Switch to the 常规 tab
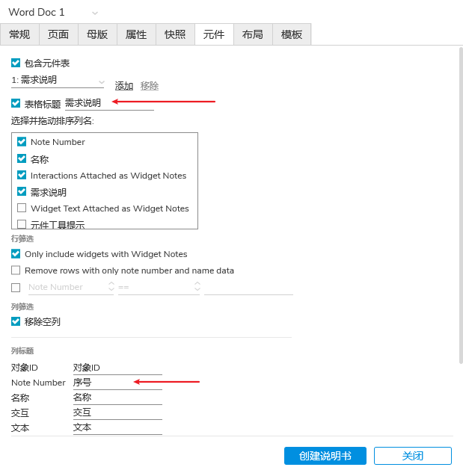 (x=19, y=34)
